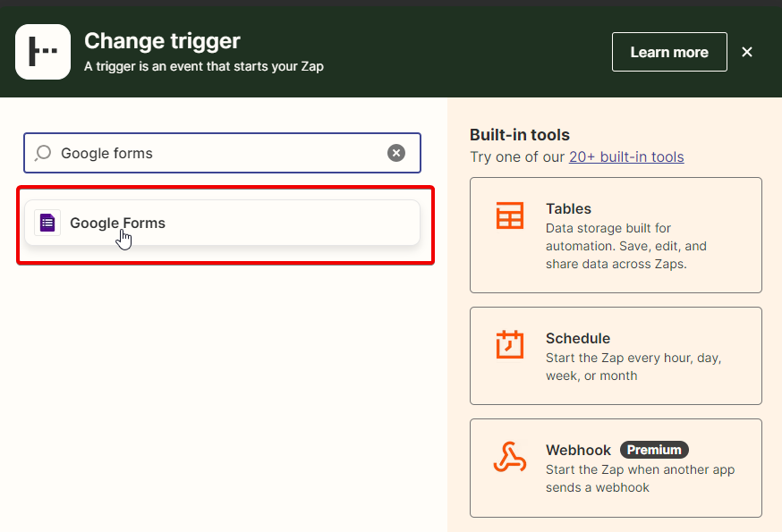Click the Premium badge next to Webhook
The image size is (782, 532).
point(654,450)
